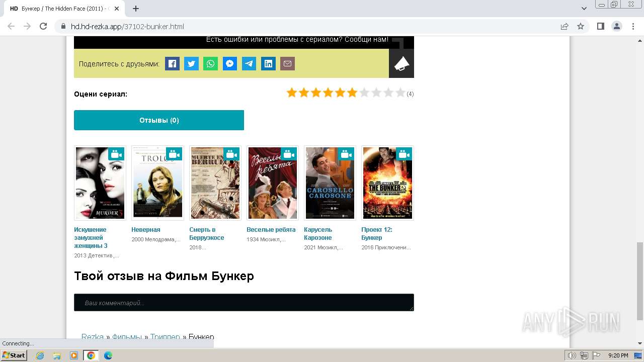The height and width of the screenshot is (362, 644).
Task: Open the Проект 12: Бункер link
Action: (x=377, y=234)
